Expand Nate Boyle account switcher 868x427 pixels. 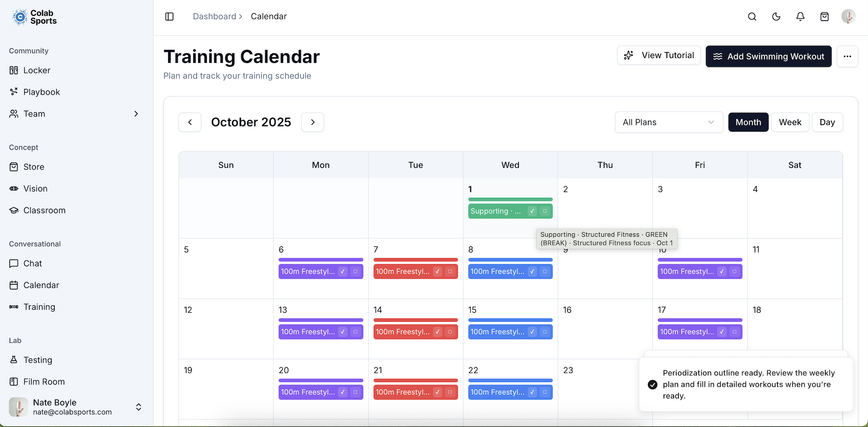point(139,407)
